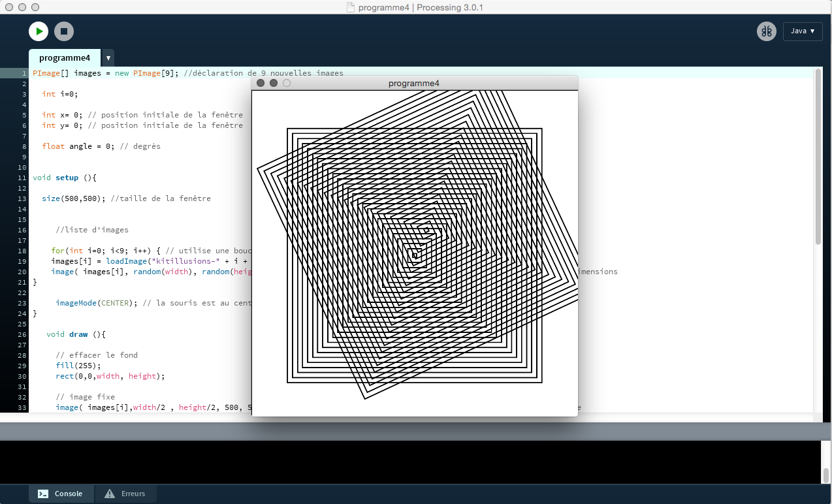Maximize the main Processing editor window
The width and height of the screenshot is (832, 504).
coord(35,7)
